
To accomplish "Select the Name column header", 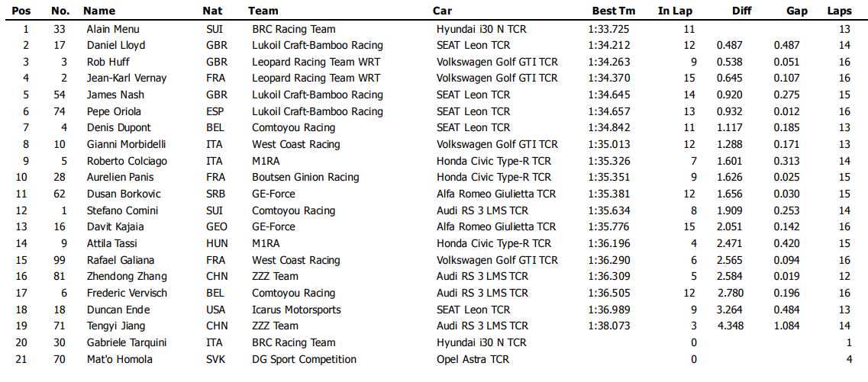I will pos(99,11).
